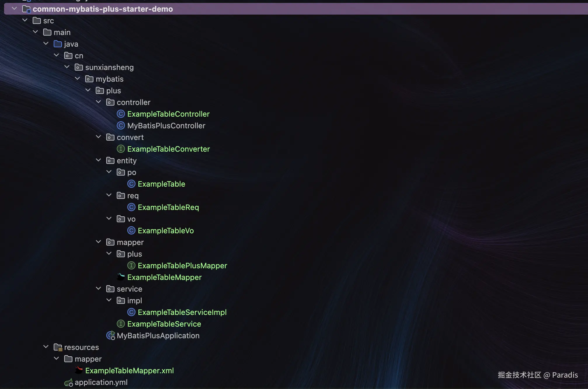This screenshot has width=588, height=389.
Task: Collapse the service package
Action: (98, 289)
